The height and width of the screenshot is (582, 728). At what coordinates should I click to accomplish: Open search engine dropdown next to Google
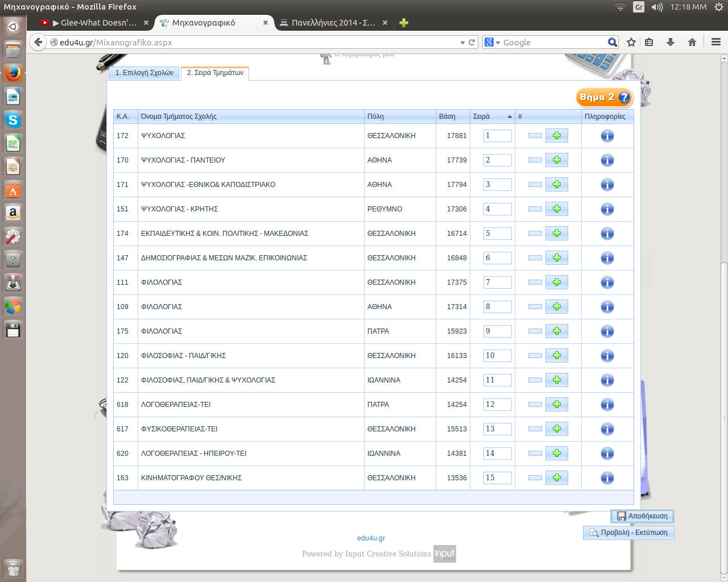click(492, 43)
